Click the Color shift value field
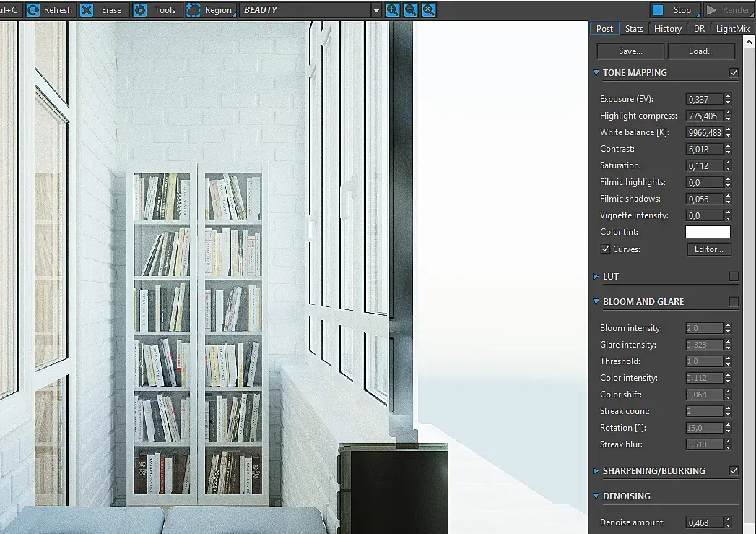Image resolution: width=756 pixels, height=534 pixels. [x=705, y=395]
